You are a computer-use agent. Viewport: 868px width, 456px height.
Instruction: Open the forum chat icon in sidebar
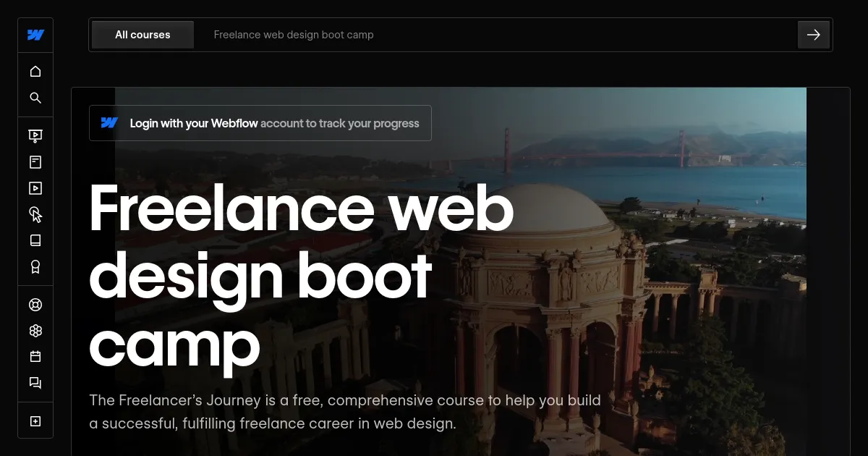pos(35,383)
